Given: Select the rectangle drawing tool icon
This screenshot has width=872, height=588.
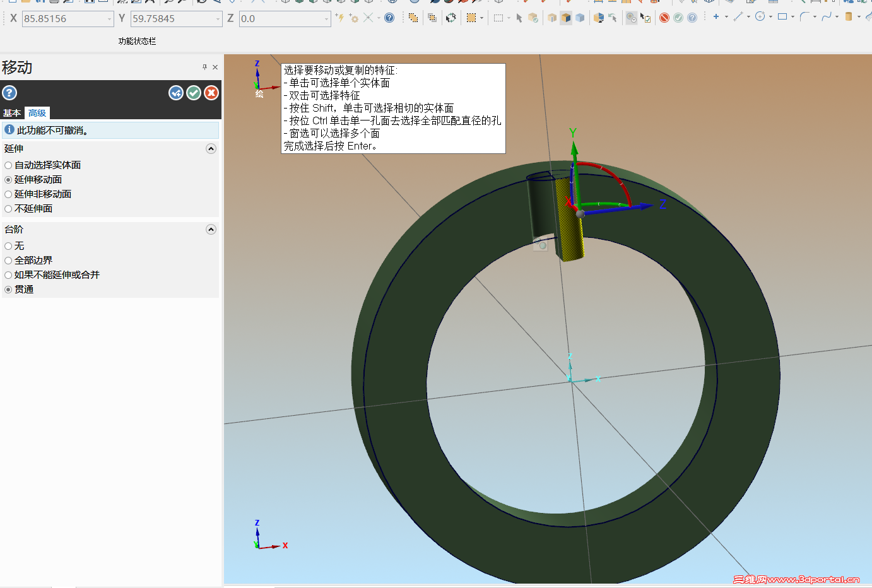Looking at the screenshot, I should [782, 16].
